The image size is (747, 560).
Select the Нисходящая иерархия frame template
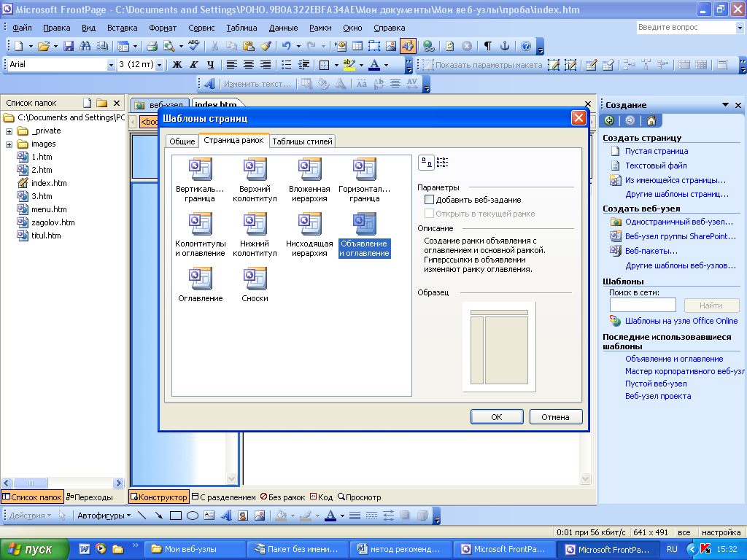(309, 235)
